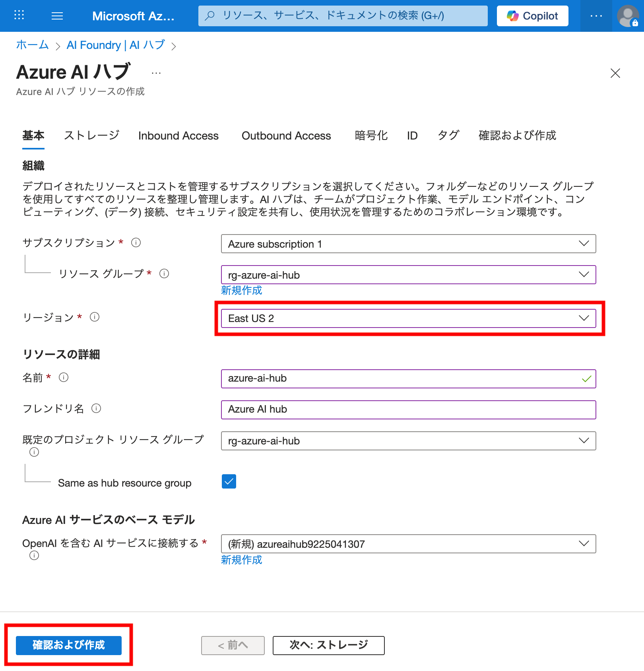644x671 pixels.
Task: Open the リージョン East US 2 dropdown
Action: (x=408, y=318)
